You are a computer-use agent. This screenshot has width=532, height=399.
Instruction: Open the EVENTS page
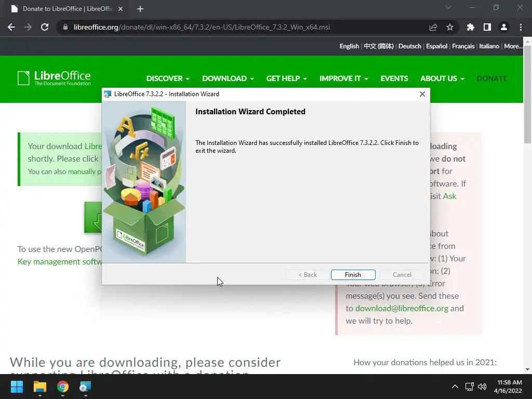click(394, 78)
